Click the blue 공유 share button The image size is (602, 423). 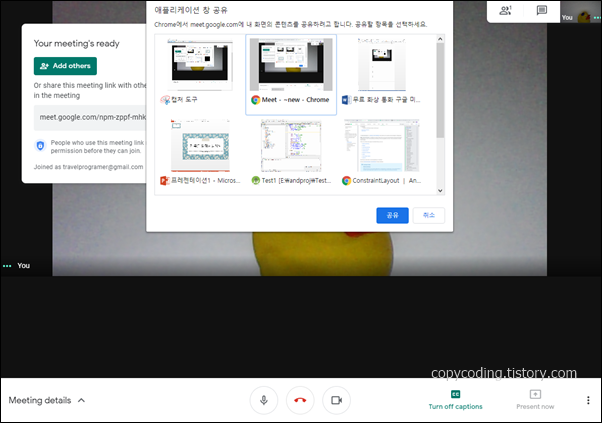tap(392, 215)
